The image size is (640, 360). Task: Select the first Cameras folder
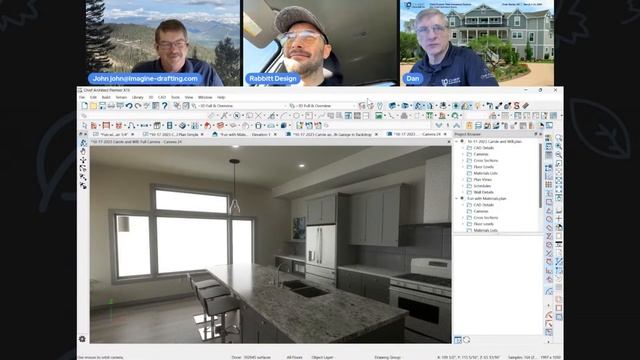(481, 154)
